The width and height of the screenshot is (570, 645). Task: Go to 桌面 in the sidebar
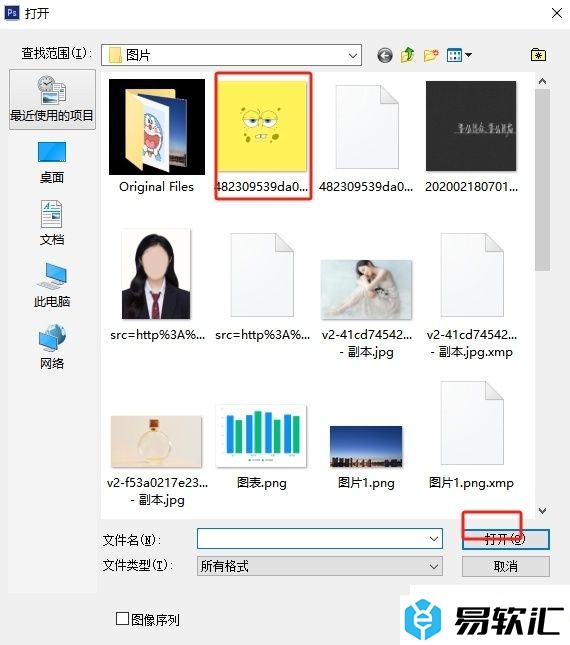(52, 163)
